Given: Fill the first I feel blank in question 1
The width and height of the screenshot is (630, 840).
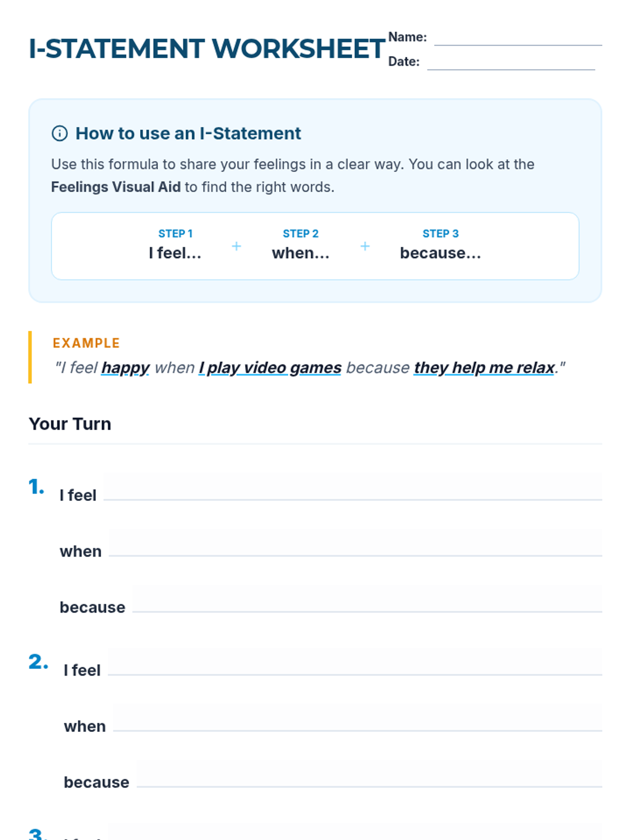Looking at the screenshot, I should tap(352, 487).
